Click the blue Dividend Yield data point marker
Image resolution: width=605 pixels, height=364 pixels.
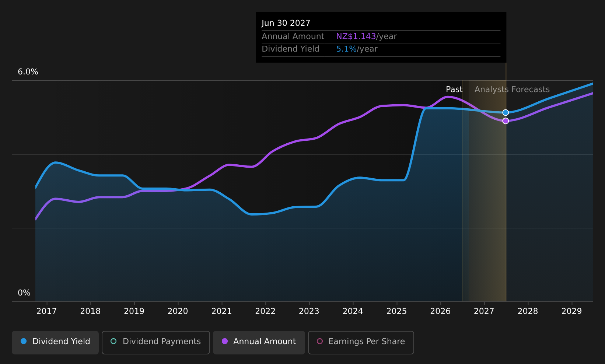click(506, 112)
